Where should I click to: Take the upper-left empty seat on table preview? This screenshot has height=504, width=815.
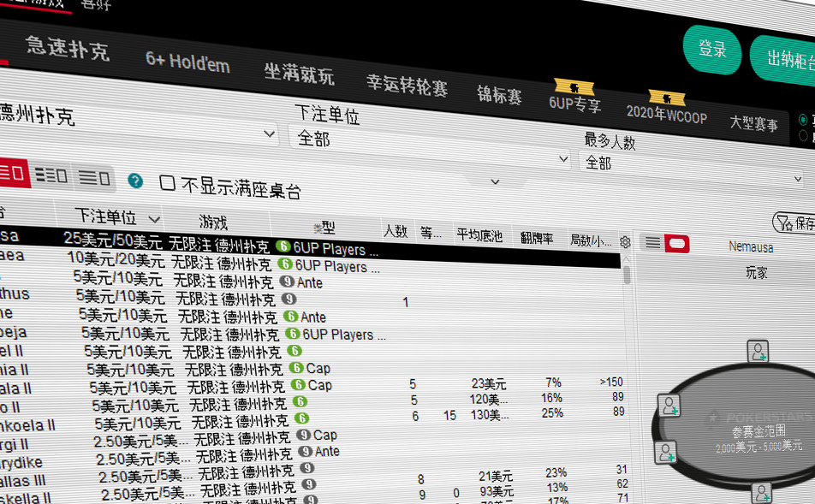(669, 406)
